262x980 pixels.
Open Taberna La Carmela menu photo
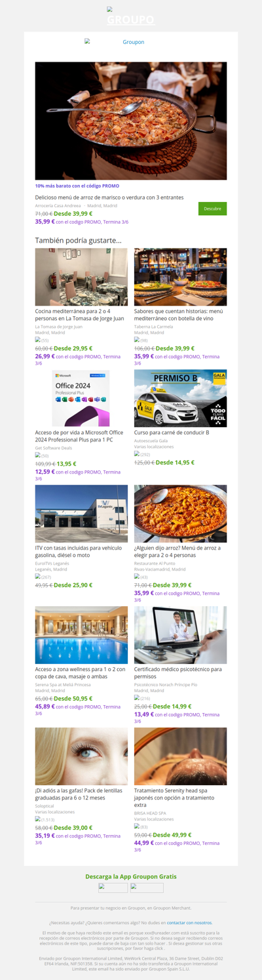[x=180, y=277]
